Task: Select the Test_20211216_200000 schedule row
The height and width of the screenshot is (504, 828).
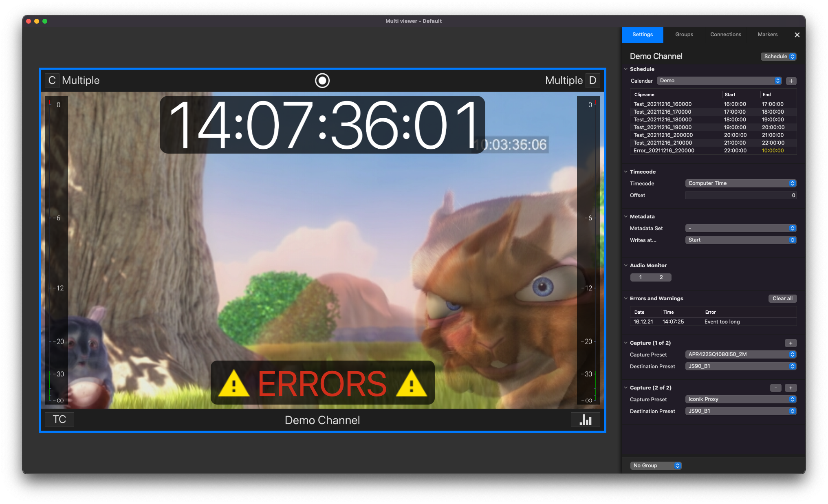Action: pyautogui.click(x=713, y=135)
